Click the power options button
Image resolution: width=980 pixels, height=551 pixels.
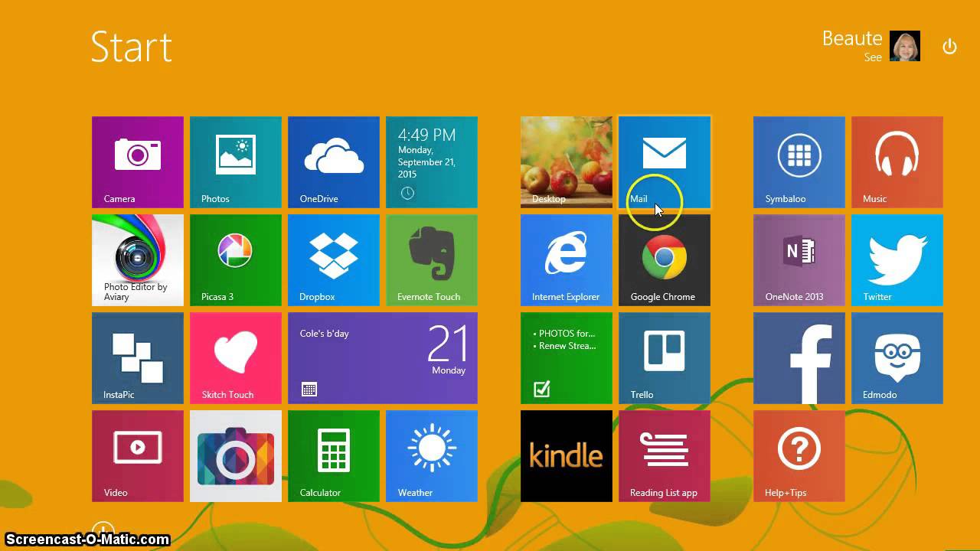949,47
